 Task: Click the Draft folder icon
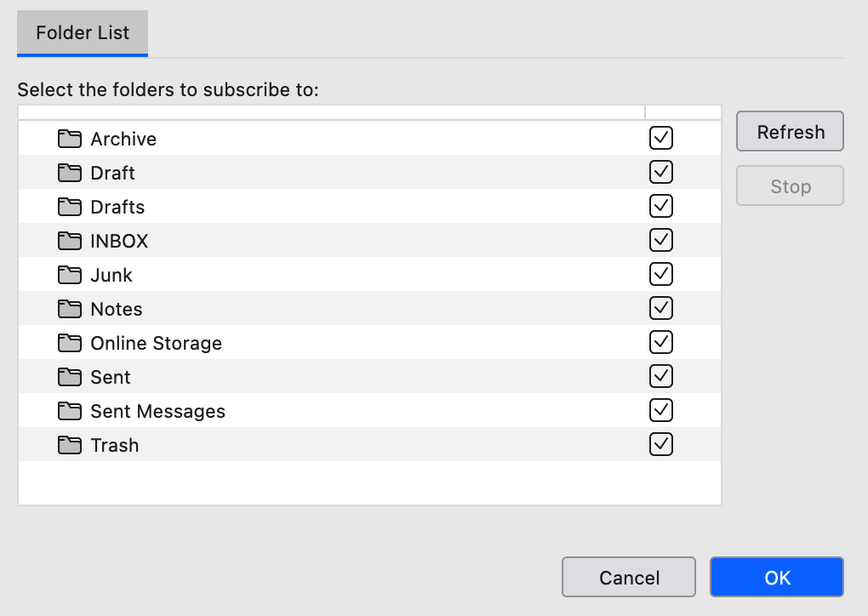[70, 173]
